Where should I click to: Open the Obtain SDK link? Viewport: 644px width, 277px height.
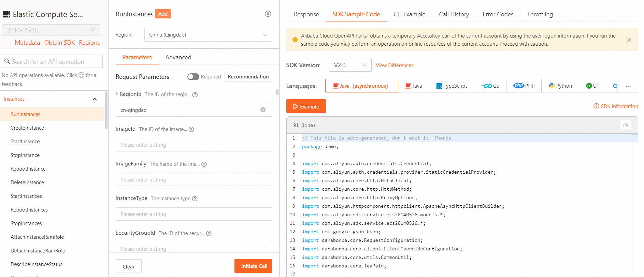tap(59, 43)
